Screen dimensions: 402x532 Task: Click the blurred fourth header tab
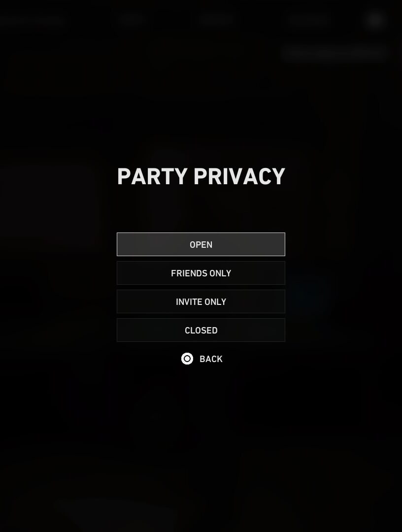309,19
